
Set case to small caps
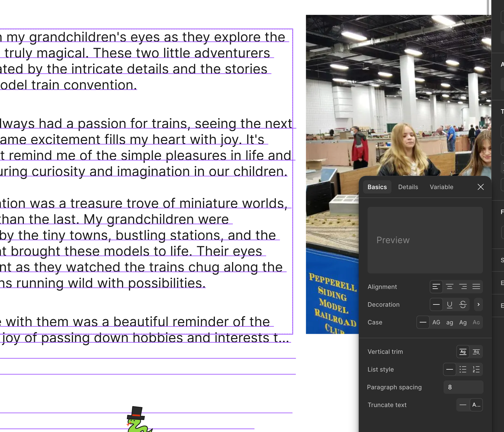click(476, 322)
